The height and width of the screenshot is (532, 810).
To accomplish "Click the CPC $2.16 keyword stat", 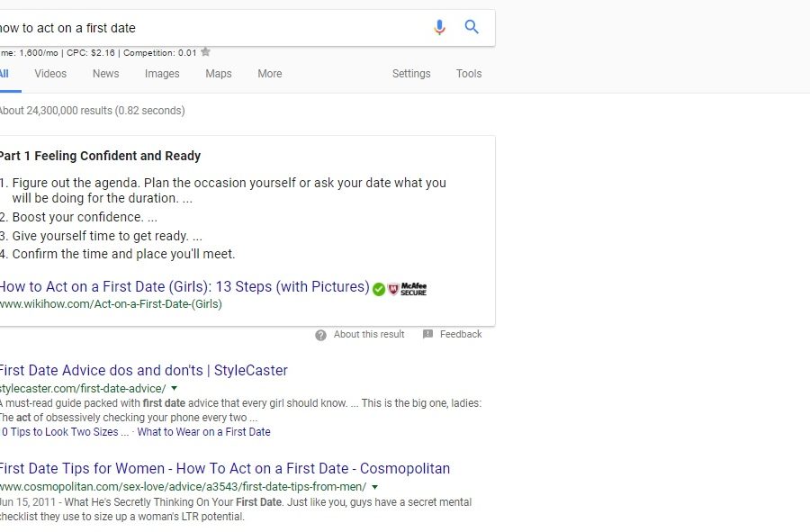I will click(90, 53).
